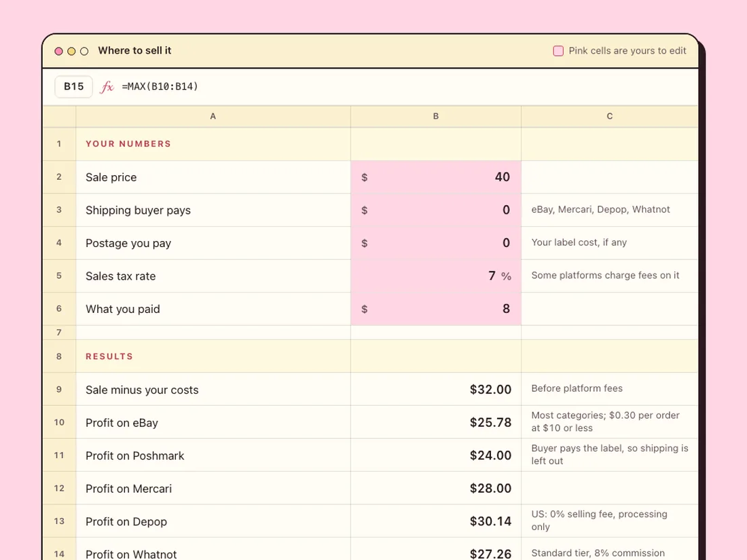Edit the Sales tax rate 7% cell

(436, 276)
